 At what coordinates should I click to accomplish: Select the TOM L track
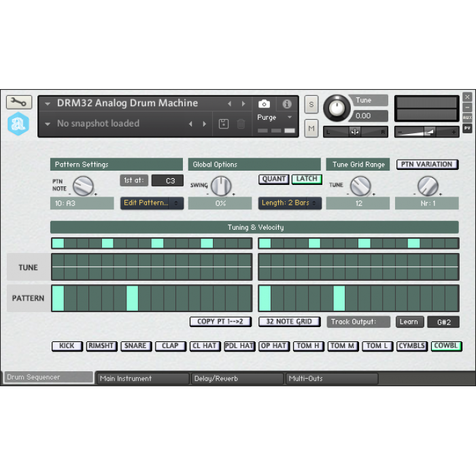point(377,346)
